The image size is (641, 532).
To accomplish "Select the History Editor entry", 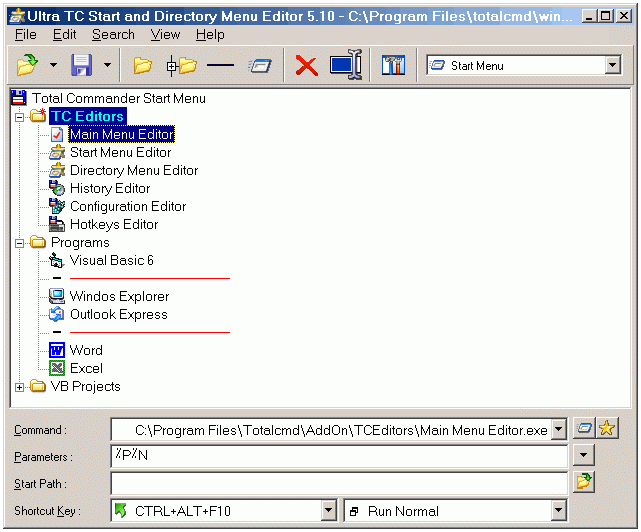I will tap(110, 188).
